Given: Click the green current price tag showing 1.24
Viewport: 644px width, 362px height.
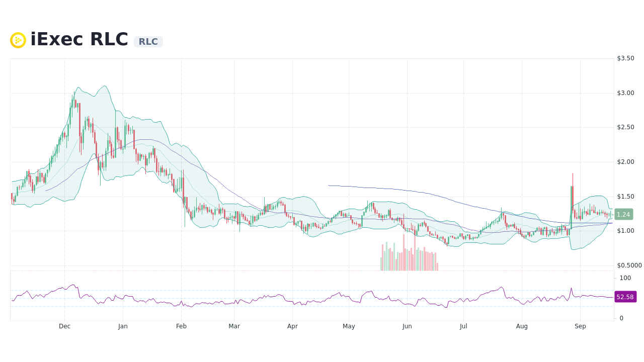Looking at the screenshot, I should [624, 215].
